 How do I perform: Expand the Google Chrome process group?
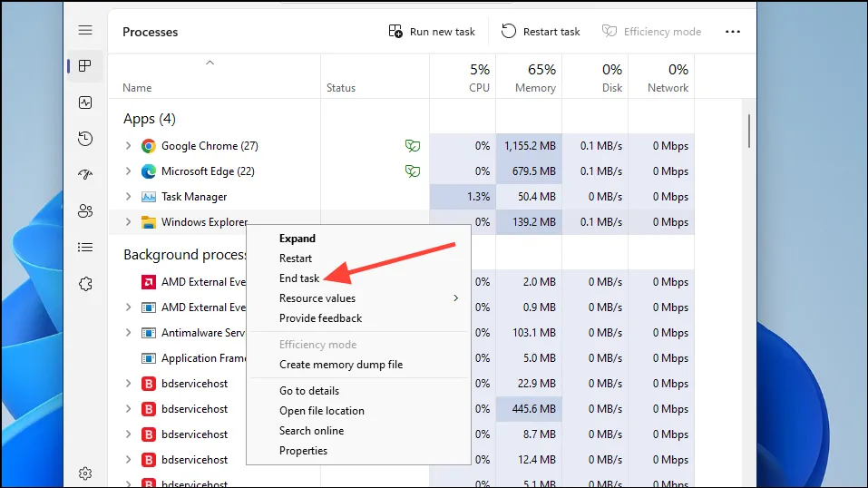pyautogui.click(x=128, y=146)
